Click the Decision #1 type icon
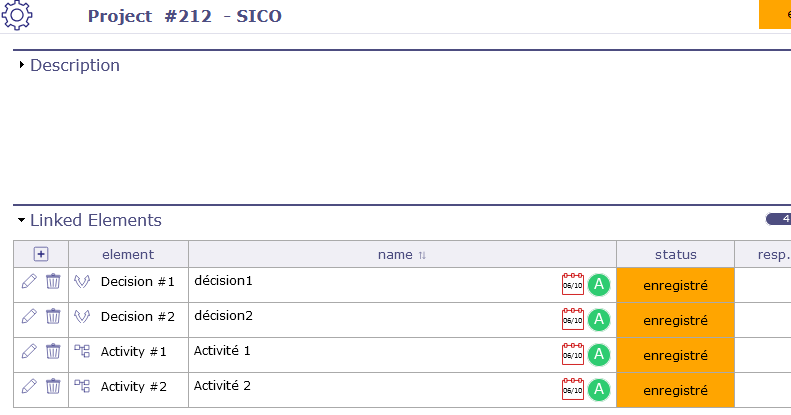The image size is (791, 415). click(82, 282)
